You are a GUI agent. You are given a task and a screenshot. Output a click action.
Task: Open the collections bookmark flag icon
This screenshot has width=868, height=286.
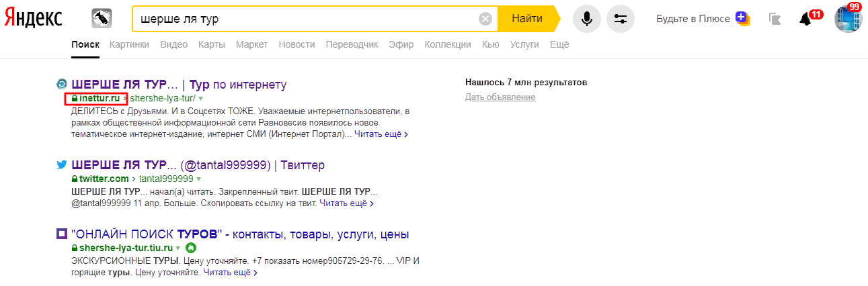coord(775,19)
